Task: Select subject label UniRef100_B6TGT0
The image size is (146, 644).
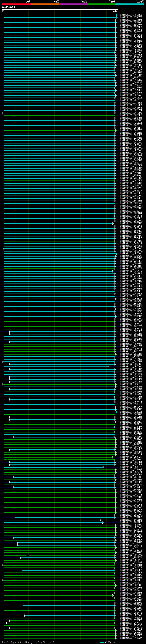Action: click(x=131, y=32)
